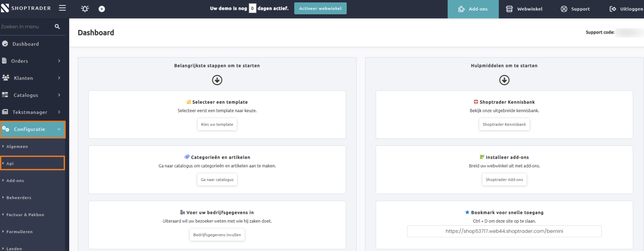Viewport: 644px width, 251px height.
Task: Click the Webwinkel store icon
Action: pos(509,9)
